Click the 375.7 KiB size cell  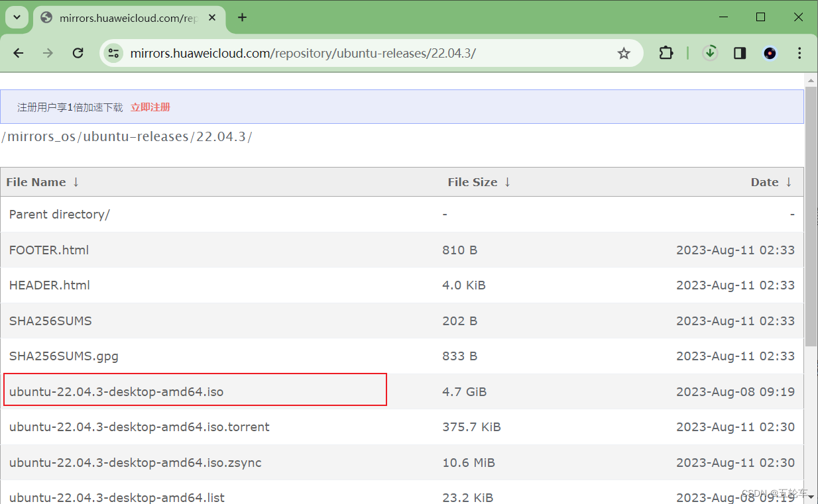click(x=471, y=427)
